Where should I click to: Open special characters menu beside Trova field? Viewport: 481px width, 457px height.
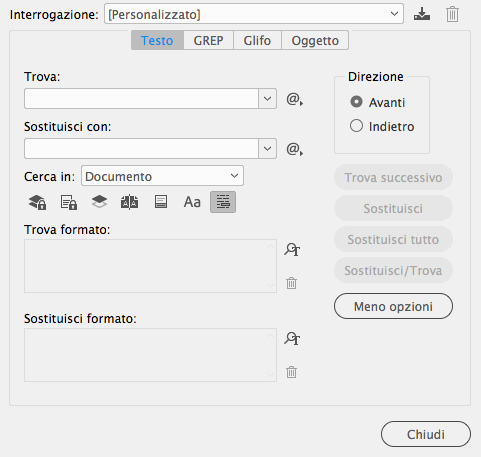click(x=294, y=99)
